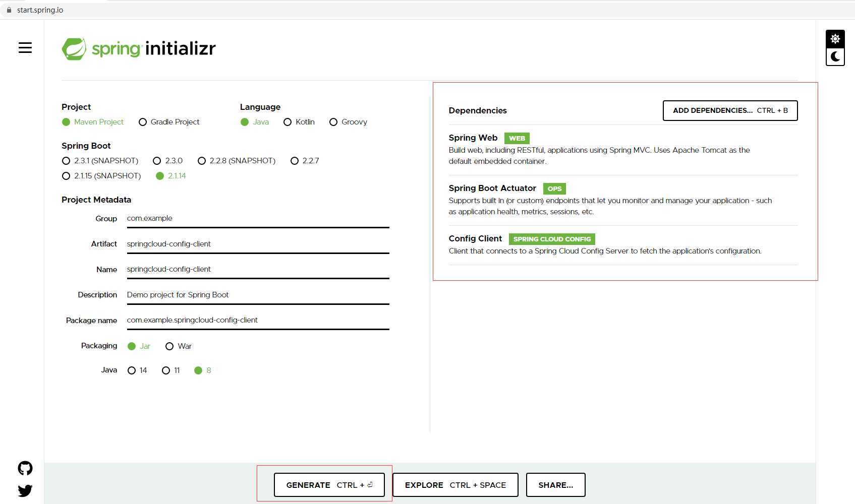855x504 pixels.
Task: Click the Spring Web dependency
Action: pos(623,150)
